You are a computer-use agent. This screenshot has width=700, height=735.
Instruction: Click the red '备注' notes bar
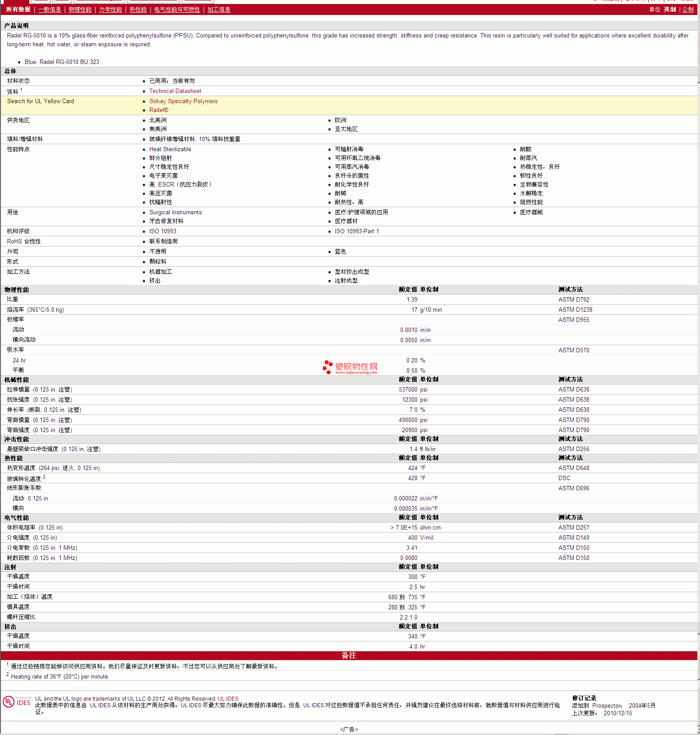[349, 656]
